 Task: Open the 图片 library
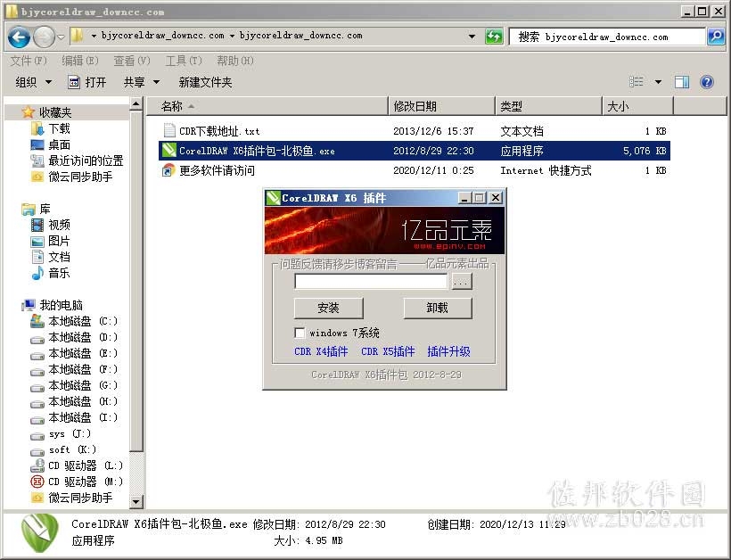pos(52,241)
